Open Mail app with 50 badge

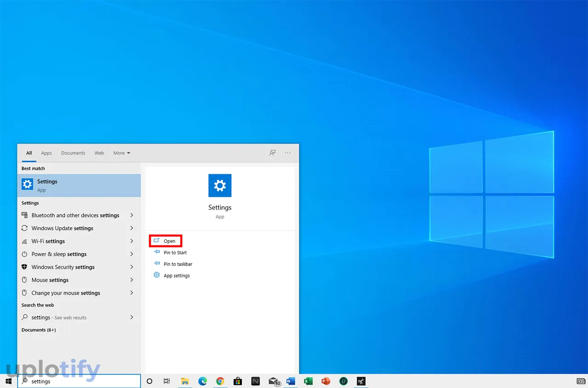[274, 382]
